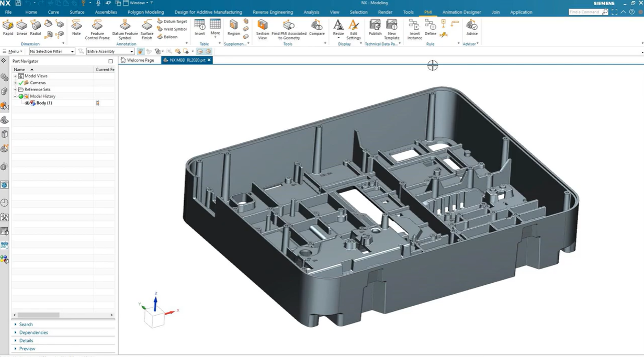Click Publish technical data package
Screen dimensions: 644x357
[x=375, y=28]
